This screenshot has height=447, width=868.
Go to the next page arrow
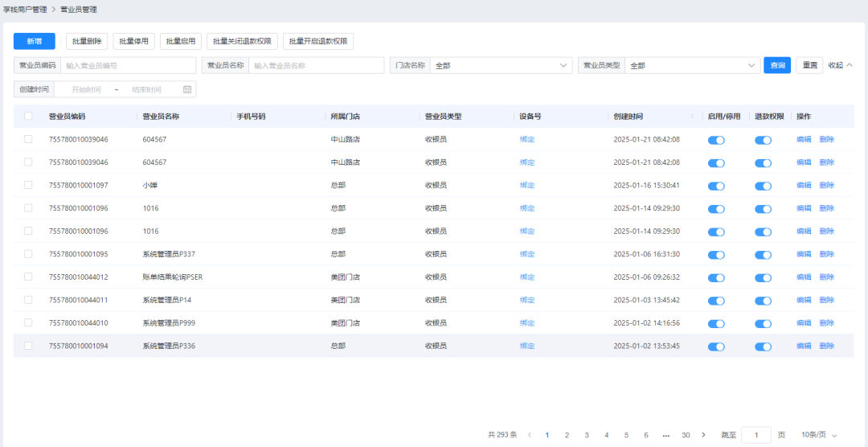point(703,435)
